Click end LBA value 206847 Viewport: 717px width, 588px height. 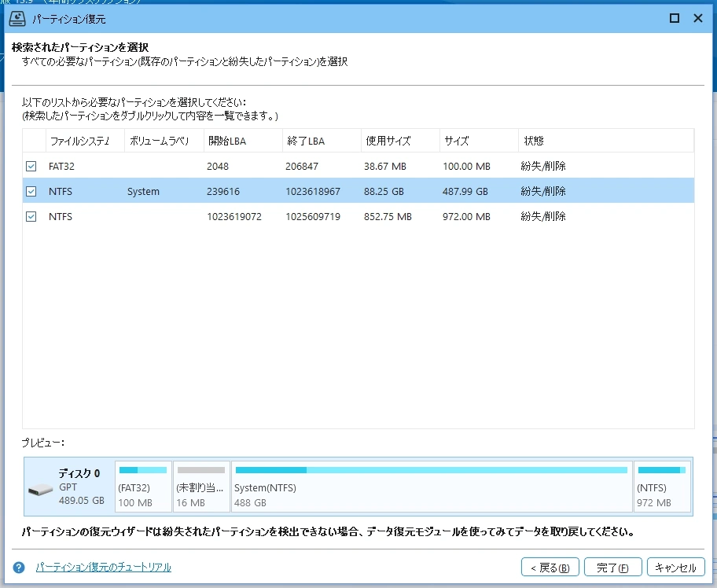pos(302,167)
